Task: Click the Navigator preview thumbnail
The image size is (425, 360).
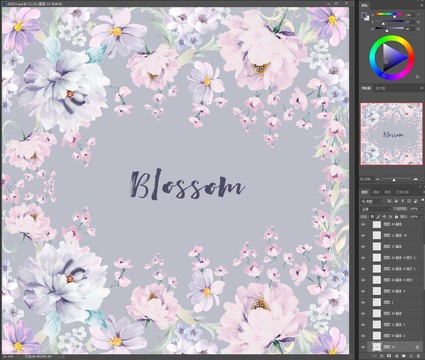Action: tap(392, 134)
